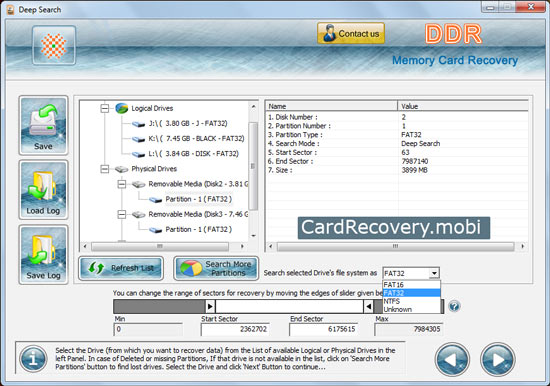Collapse Removable Media Disk3 node
Viewport: 550px width, 386px height.
(121, 214)
